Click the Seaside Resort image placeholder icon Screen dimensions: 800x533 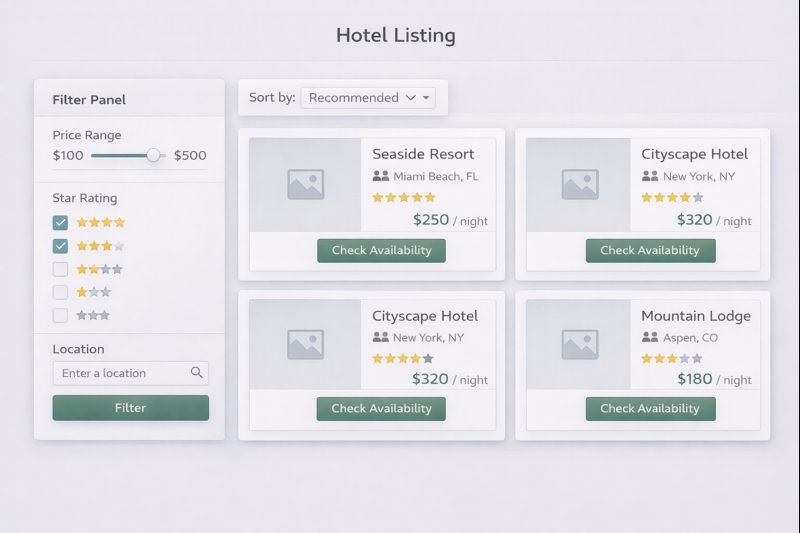click(x=306, y=184)
